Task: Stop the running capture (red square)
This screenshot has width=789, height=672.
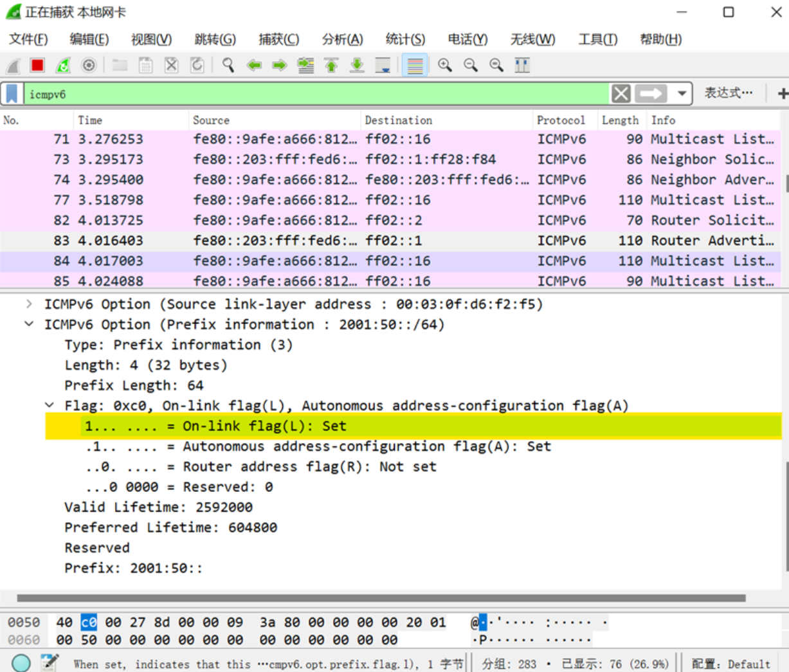Action: click(x=37, y=66)
